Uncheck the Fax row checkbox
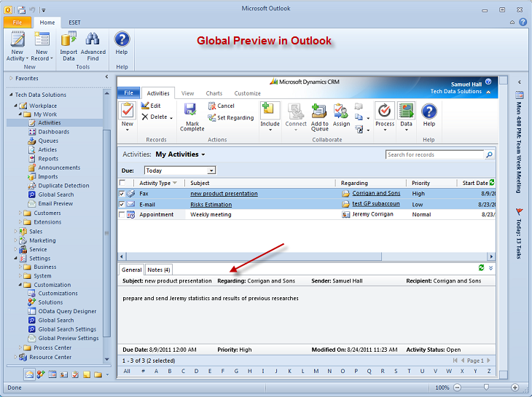The height and width of the screenshot is (397, 532). (122, 194)
